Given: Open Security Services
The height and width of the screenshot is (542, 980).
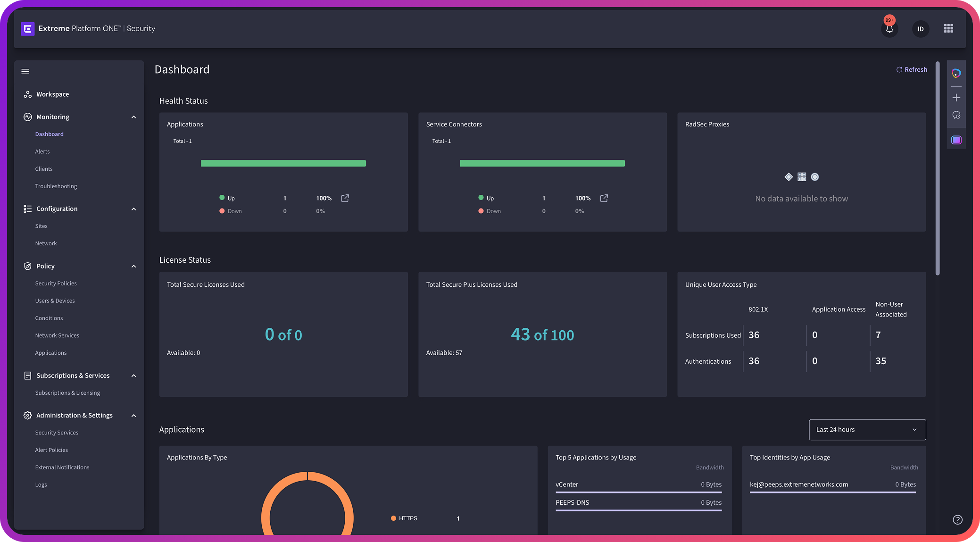Looking at the screenshot, I should (x=57, y=433).
